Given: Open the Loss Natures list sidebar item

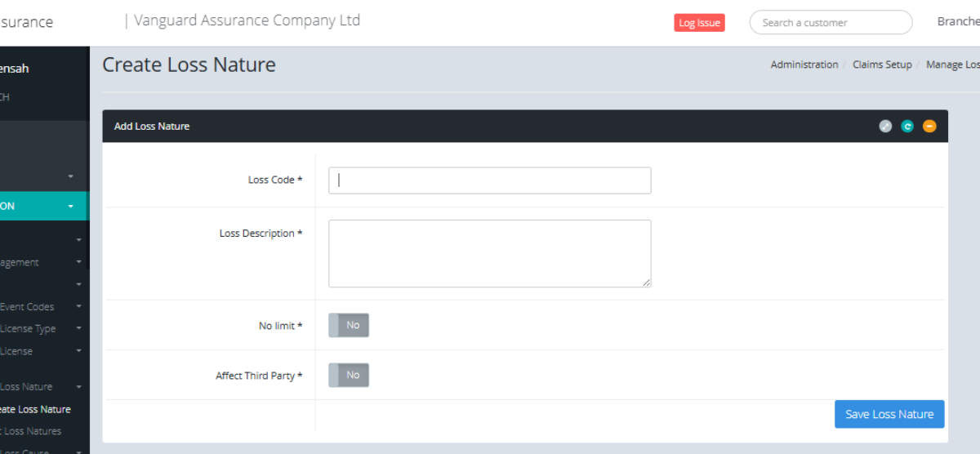Looking at the screenshot, I should tap(33, 431).
